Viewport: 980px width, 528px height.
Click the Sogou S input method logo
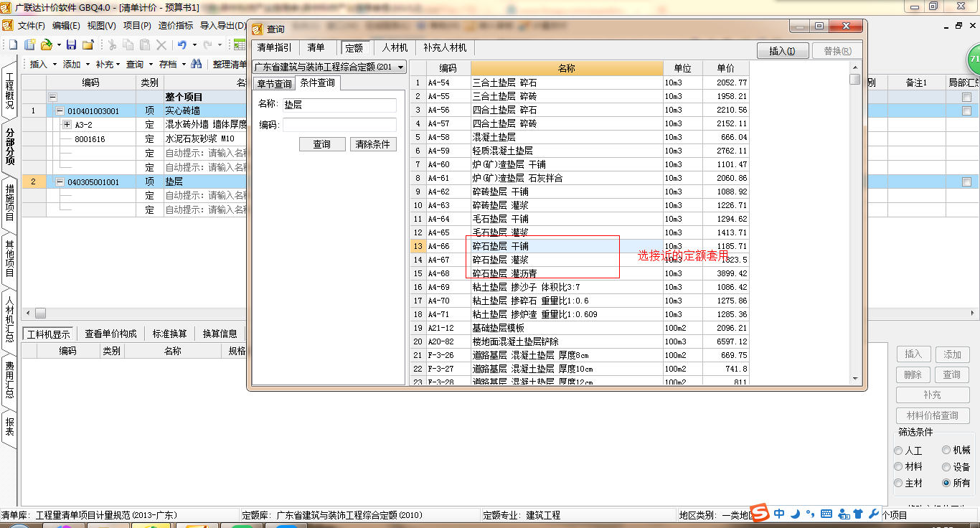tap(760, 513)
